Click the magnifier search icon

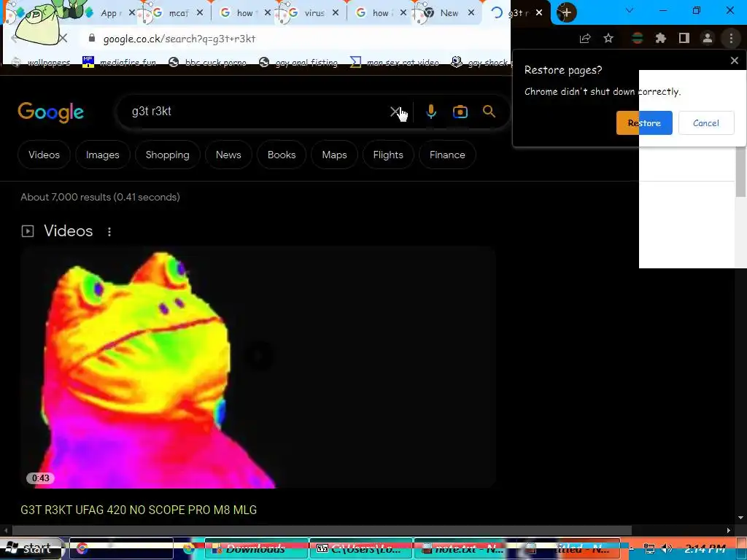pyautogui.click(x=489, y=112)
